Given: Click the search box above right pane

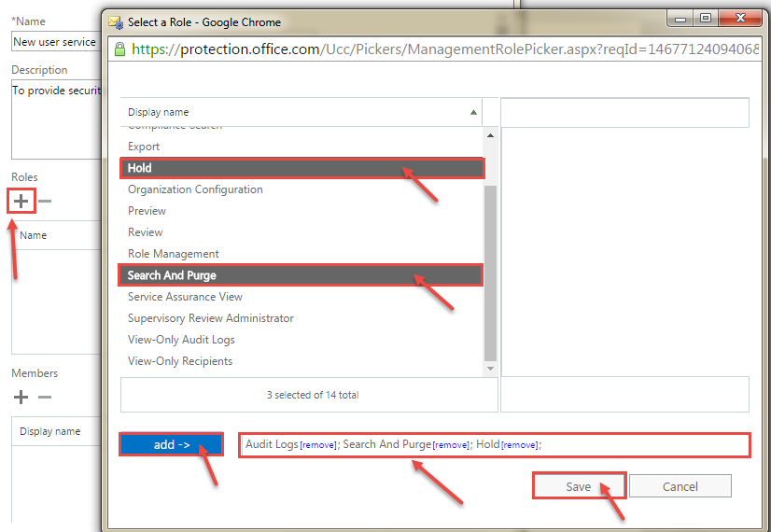Looking at the screenshot, I should [624, 113].
